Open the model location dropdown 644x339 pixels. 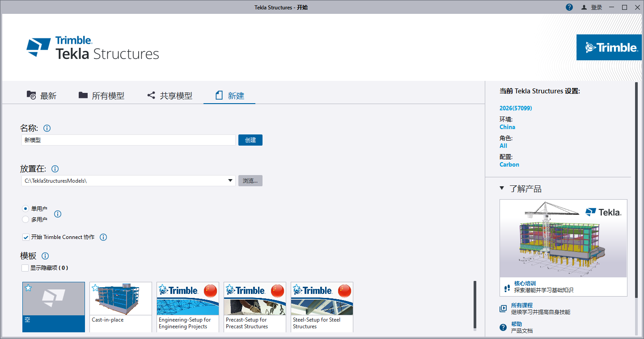tap(230, 180)
